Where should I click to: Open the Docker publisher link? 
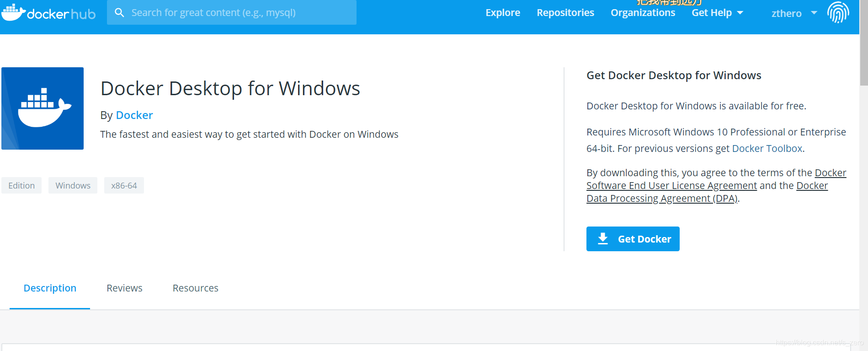[134, 115]
